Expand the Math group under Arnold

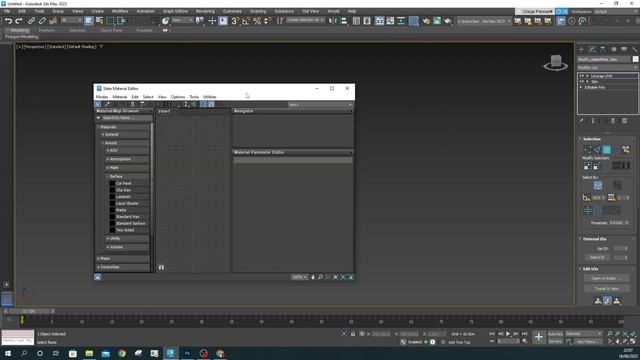127,168
